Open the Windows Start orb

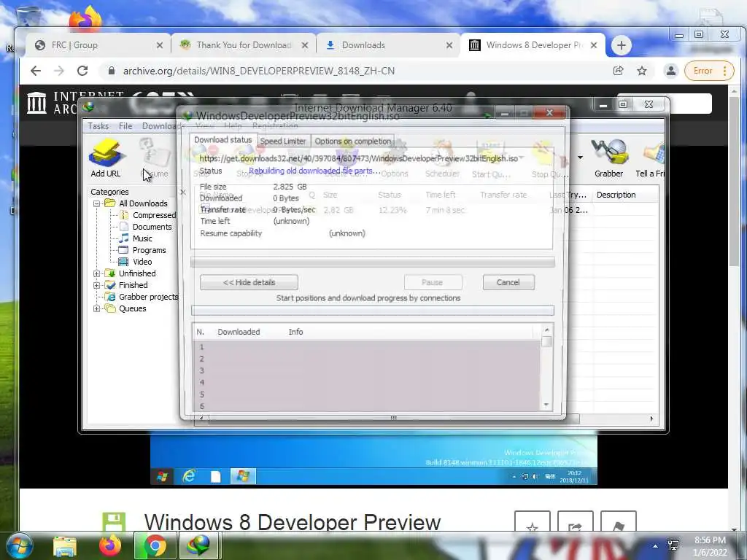[x=20, y=546]
